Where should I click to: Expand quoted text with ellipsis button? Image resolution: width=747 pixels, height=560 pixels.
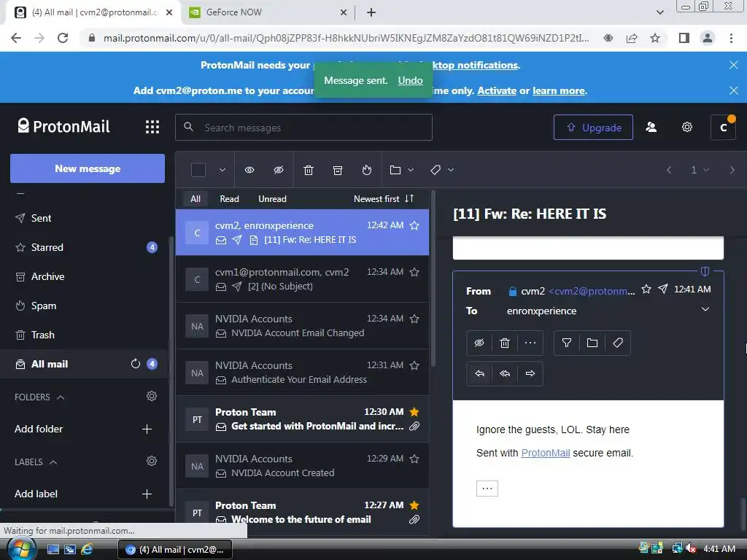pyautogui.click(x=487, y=489)
